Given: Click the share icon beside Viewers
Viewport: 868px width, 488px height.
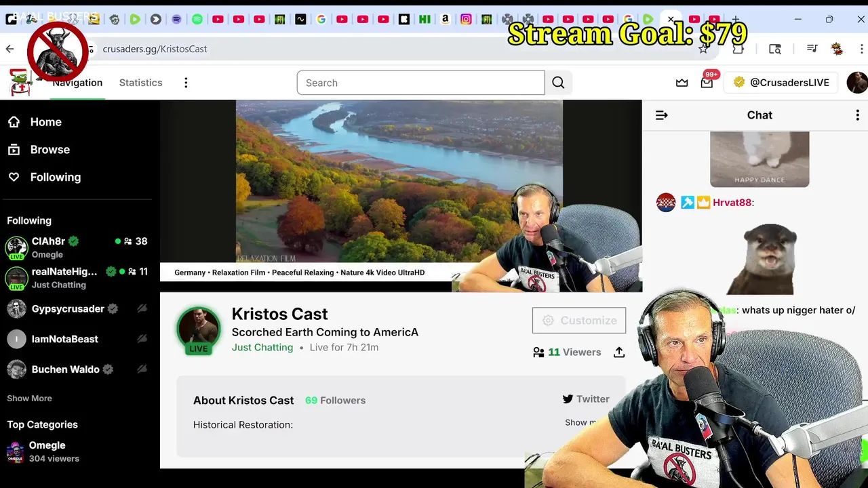Looking at the screenshot, I should (619, 352).
